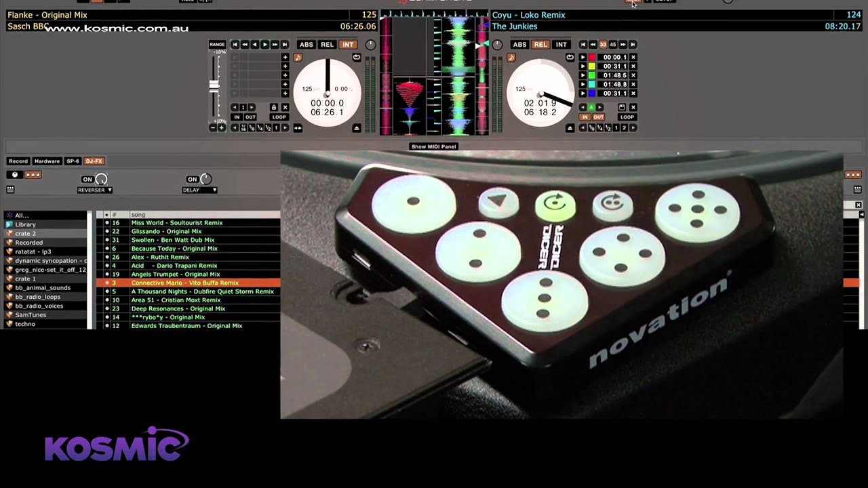The height and width of the screenshot is (488, 868).
Task: Click left deck loop roll arrows icon
Action: coord(298,128)
